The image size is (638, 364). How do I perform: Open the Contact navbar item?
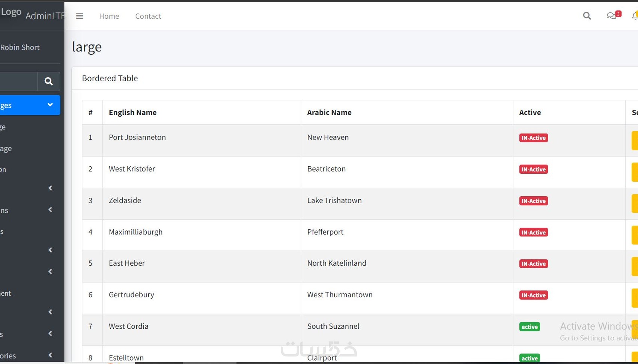pyautogui.click(x=148, y=16)
